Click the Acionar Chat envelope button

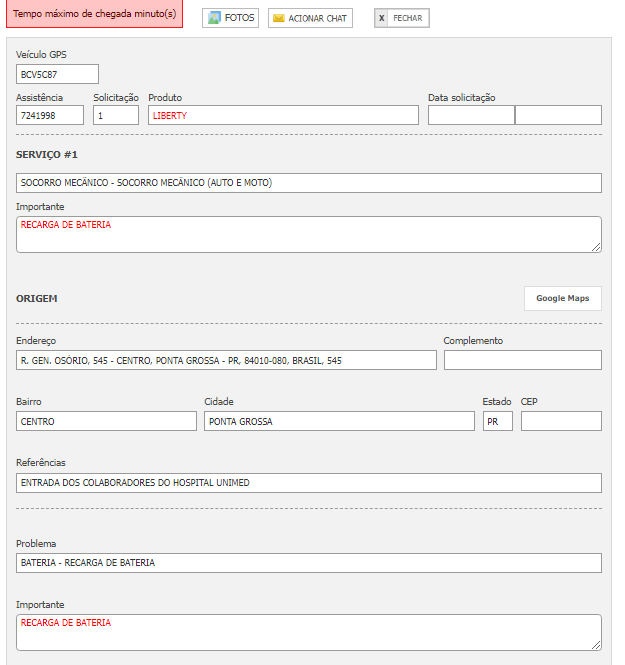tap(310, 18)
